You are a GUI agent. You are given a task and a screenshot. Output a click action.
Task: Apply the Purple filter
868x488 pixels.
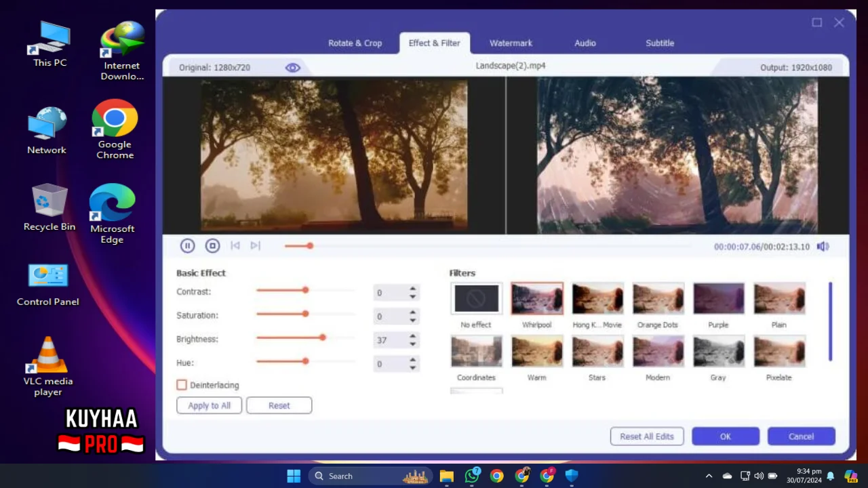pos(719,298)
